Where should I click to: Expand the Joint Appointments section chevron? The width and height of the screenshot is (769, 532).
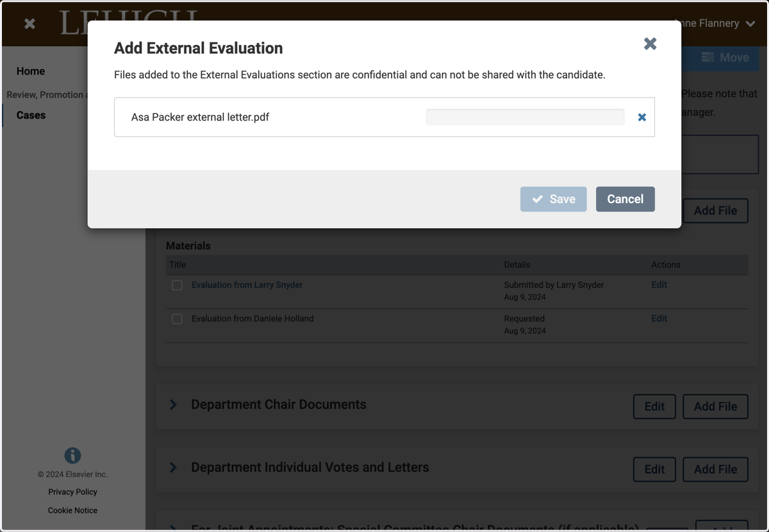(173, 528)
